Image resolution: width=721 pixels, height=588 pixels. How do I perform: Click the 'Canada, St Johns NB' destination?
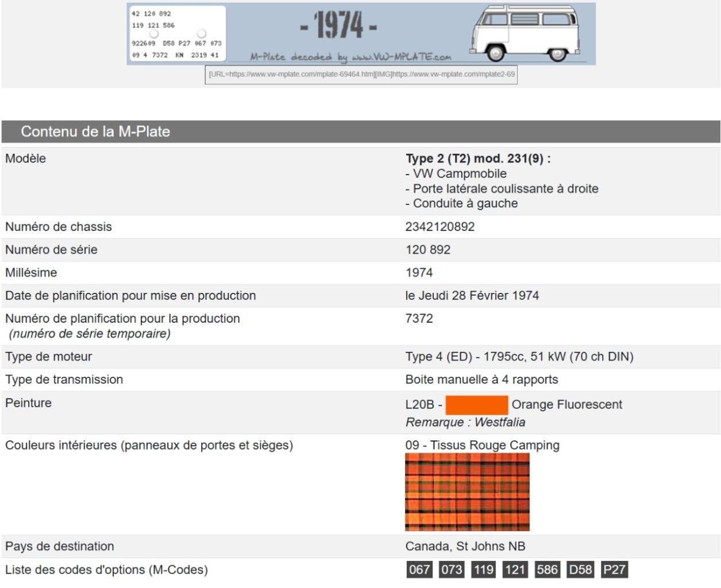pos(465,547)
